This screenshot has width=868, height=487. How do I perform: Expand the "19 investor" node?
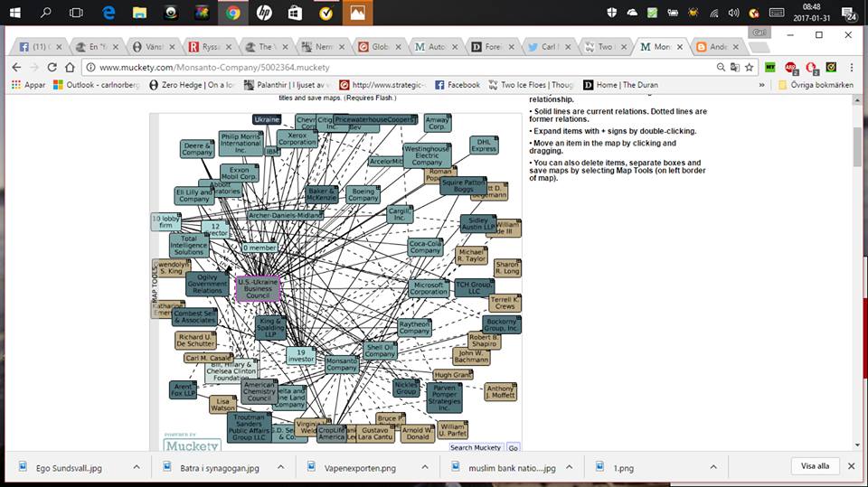[301, 355]
